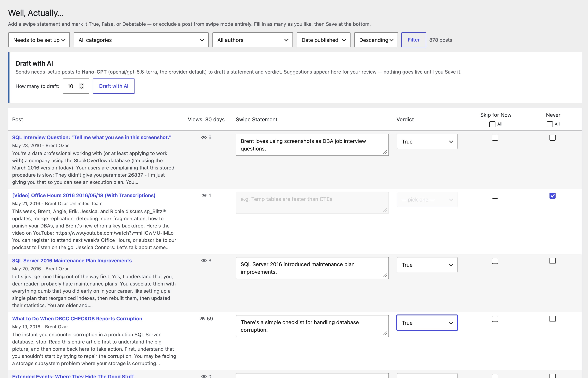This screenshot has width=588, height=378.
Task: Open the verdict dropdown for the Maintenance Plan Improvements post
Action: click(427, 265)
